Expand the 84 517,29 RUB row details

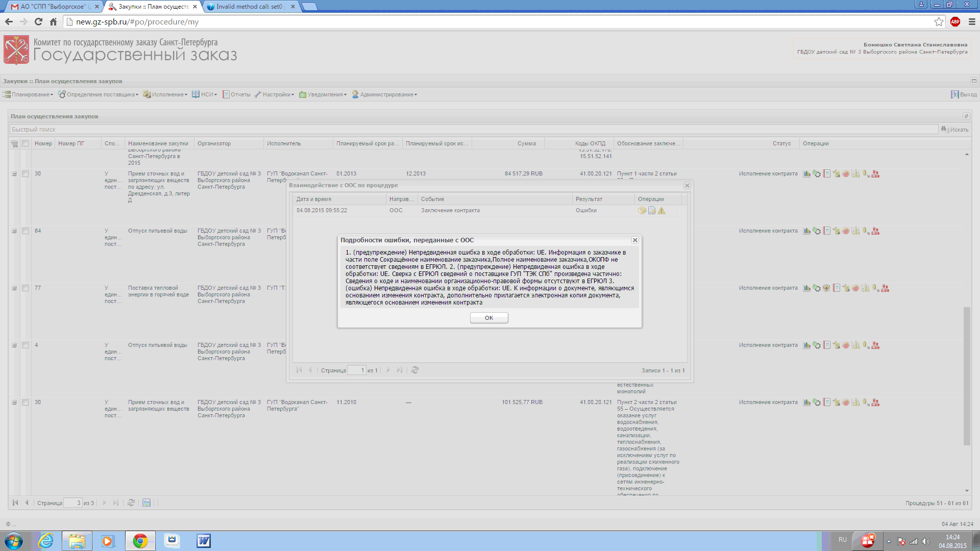[x=14, y=174]
